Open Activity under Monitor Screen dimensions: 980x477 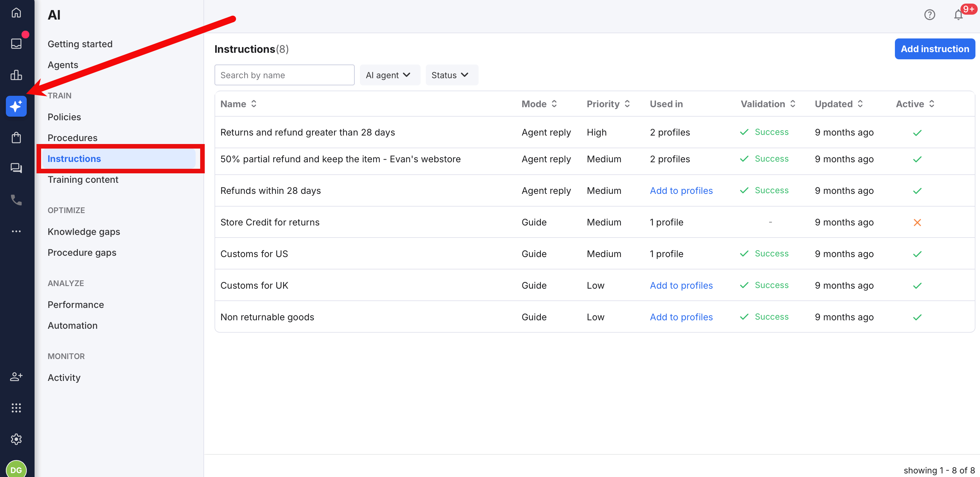click(x=64, y=378)
